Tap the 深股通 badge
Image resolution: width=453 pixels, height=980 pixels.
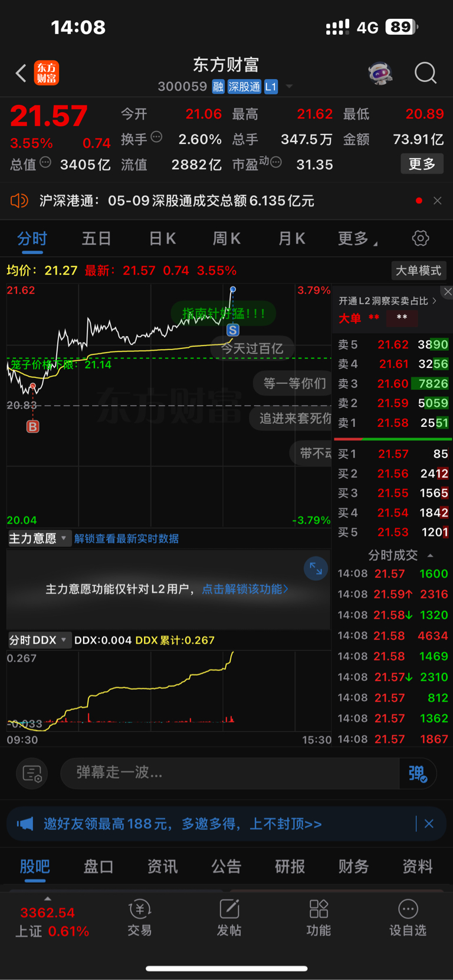pyautogui.click(x=244, y=87)
